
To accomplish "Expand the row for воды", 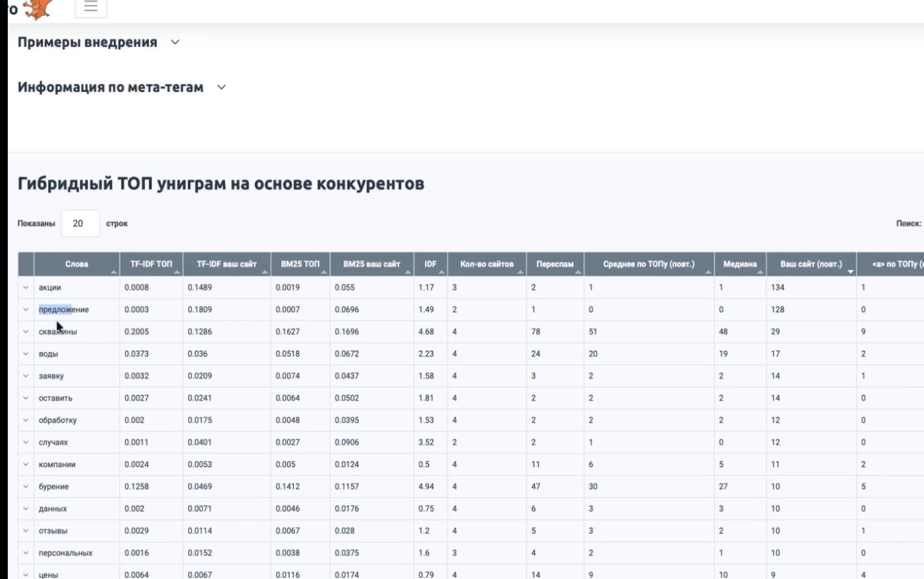I will point(26,354).
